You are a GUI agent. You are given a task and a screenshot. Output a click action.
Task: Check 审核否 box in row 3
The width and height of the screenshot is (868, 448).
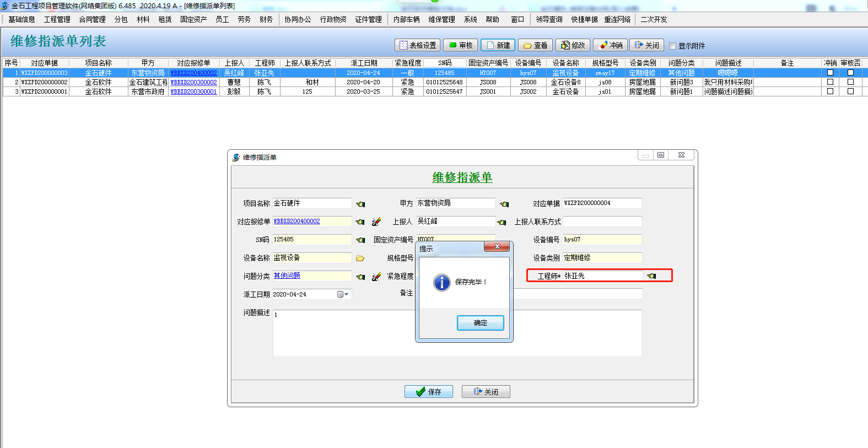point(850,91)
